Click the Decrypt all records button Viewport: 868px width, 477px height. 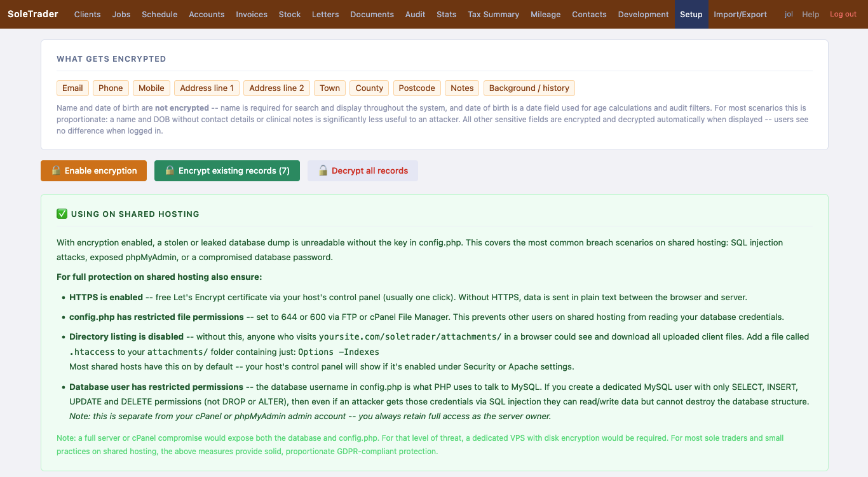tap(363, 170)
